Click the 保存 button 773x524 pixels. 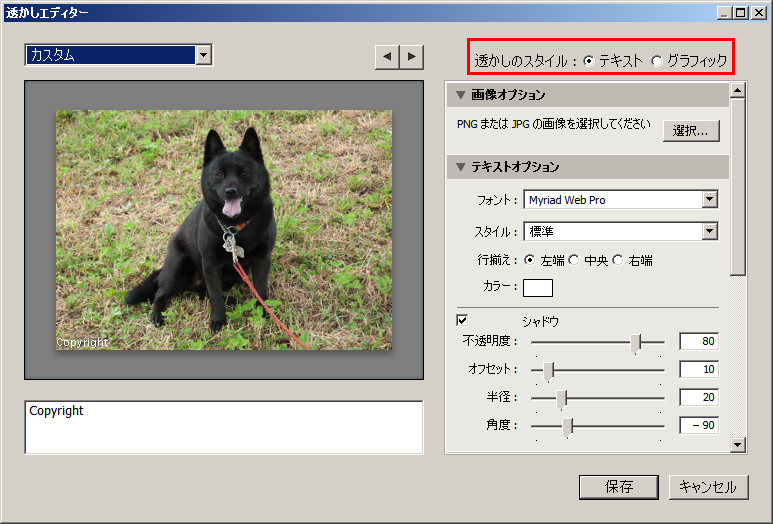(x=618, y=487)
